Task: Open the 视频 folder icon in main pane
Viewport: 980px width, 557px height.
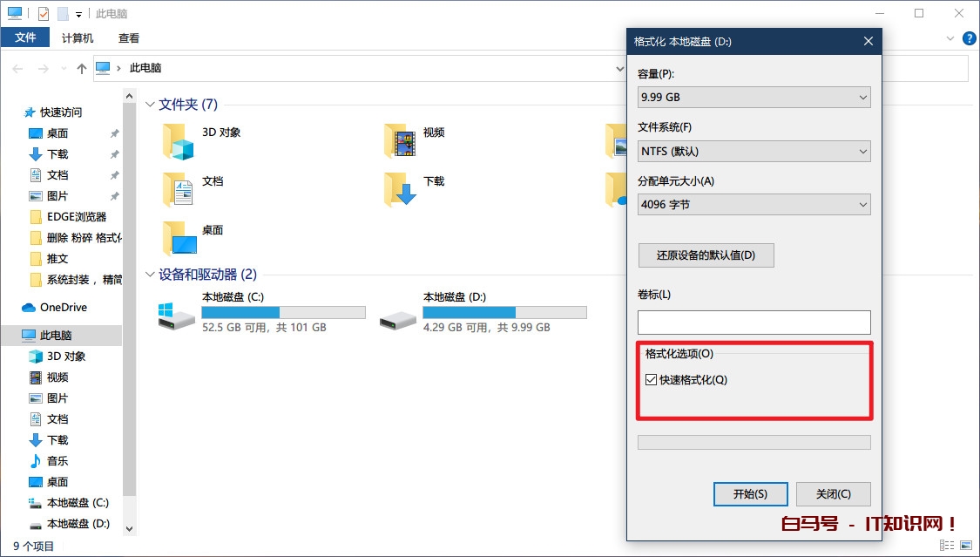Action: point(400,141)
